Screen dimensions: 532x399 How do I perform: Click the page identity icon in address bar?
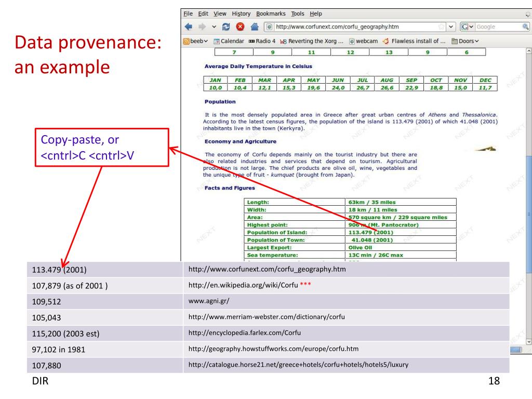coord(269,26)
